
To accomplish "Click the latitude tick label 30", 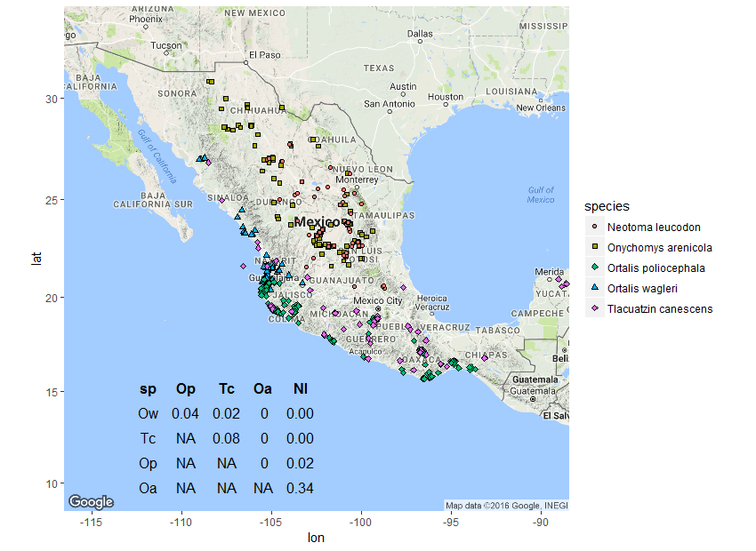I will pyautogui.click(x=52, y=100).
